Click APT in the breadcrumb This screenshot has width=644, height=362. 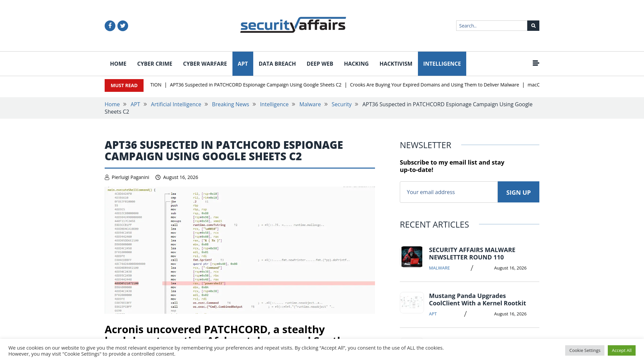[x=135, y=104]
